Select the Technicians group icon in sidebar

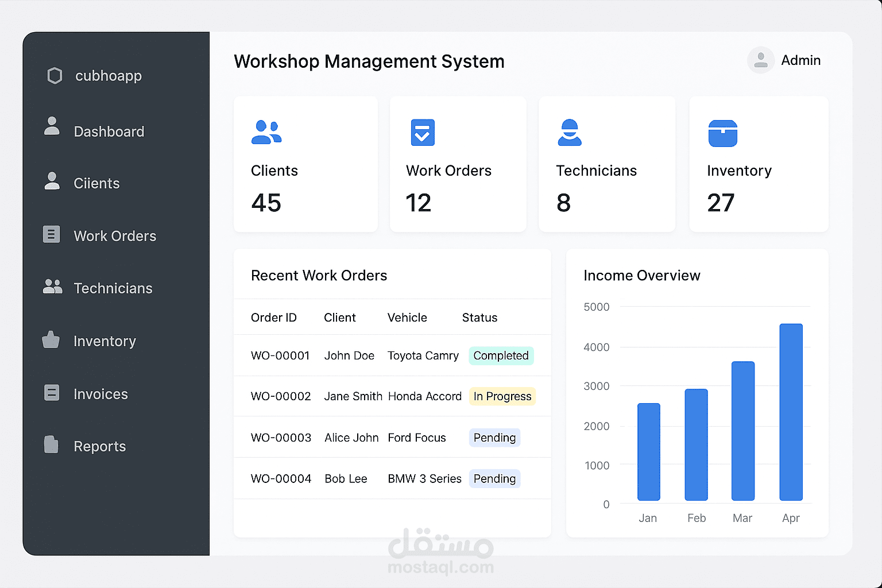(52, 287)
